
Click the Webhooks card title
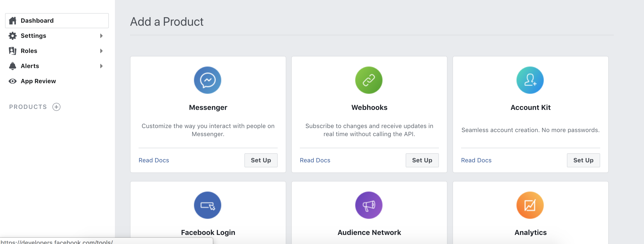pyautogui.click(x=369, y=108)
